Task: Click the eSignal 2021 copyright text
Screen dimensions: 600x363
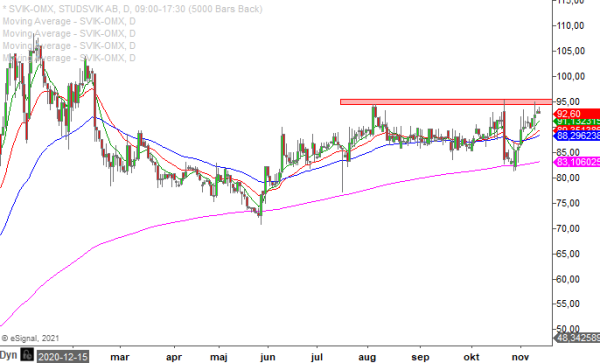Action: pos(30,338)
